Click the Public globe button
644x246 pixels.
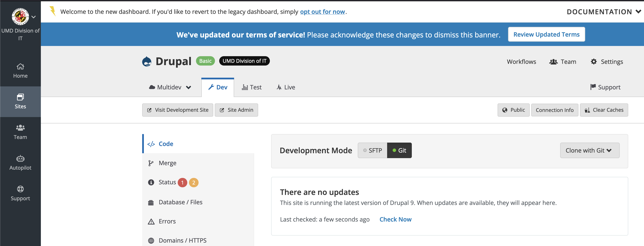(x=513, y=110)
